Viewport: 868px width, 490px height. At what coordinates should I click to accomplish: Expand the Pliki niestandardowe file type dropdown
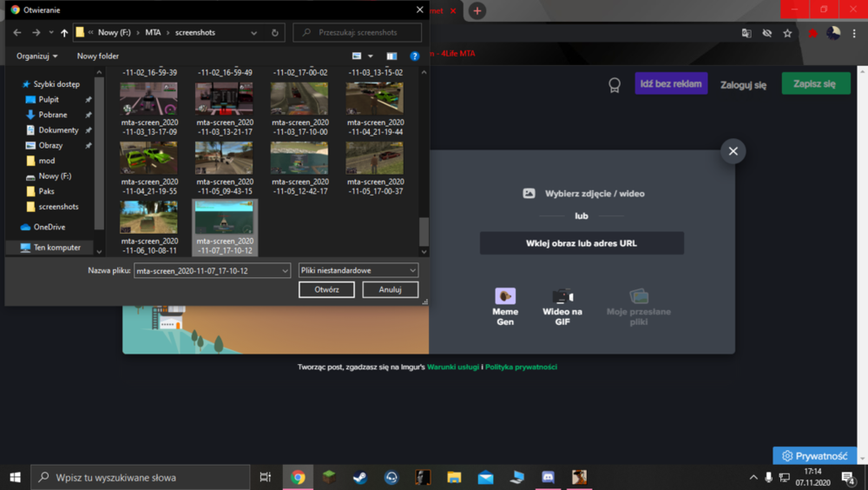pos(358,270)
